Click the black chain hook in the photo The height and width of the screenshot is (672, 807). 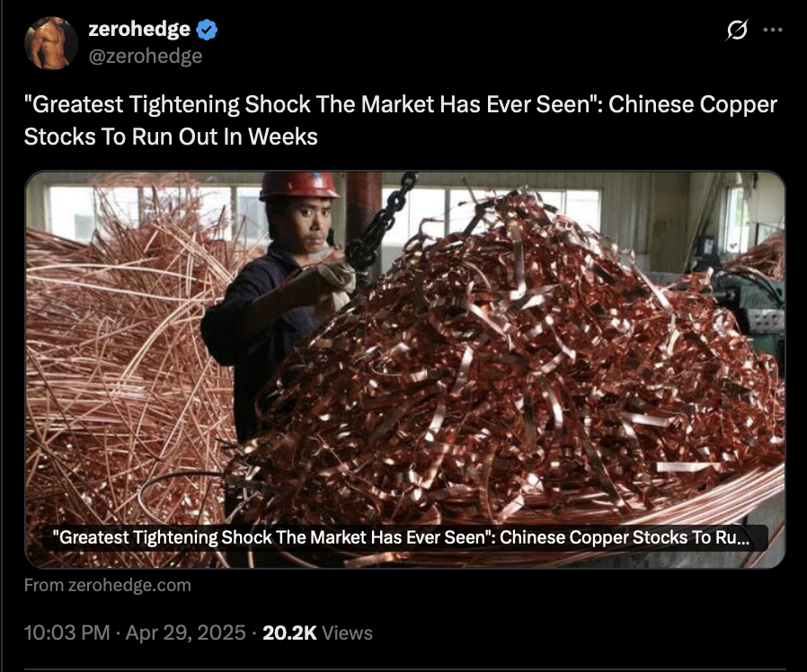[x=377, y=226]
